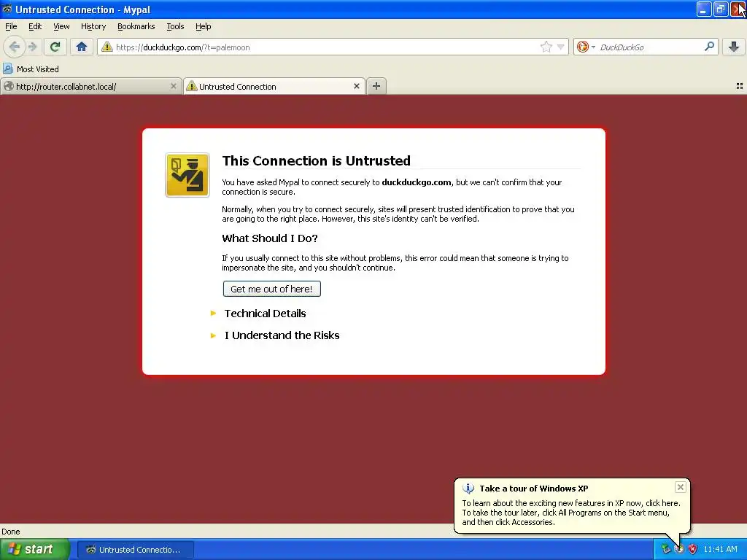Go to the Home page
Screen dimensions: 747x560
pos(82,47)
